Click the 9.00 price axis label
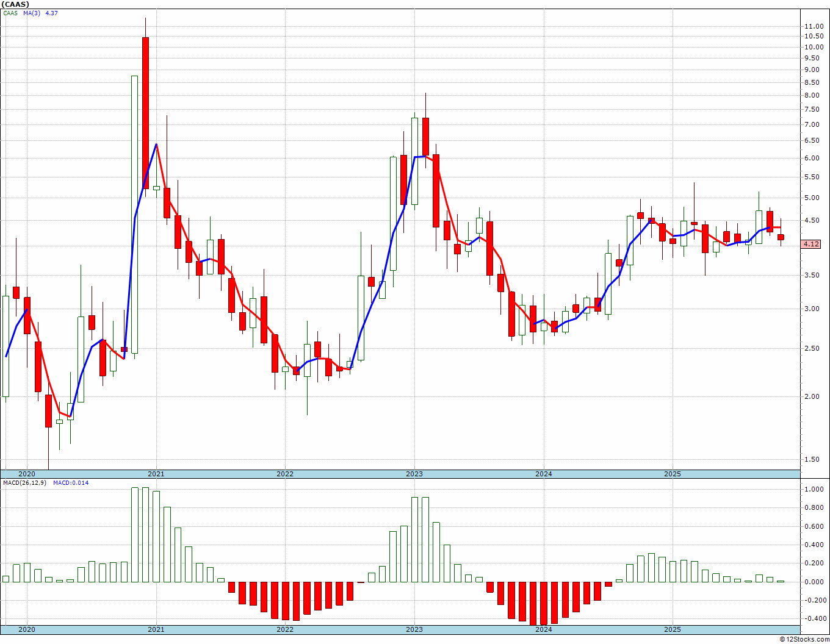Image resolution: width=830 pixels, height=644 pixels. (812, 70)
